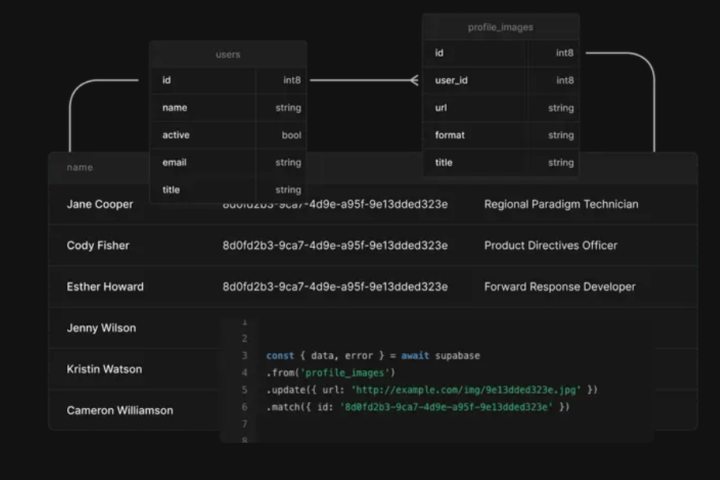Click the bool type of active field

(x=291, y=135)
